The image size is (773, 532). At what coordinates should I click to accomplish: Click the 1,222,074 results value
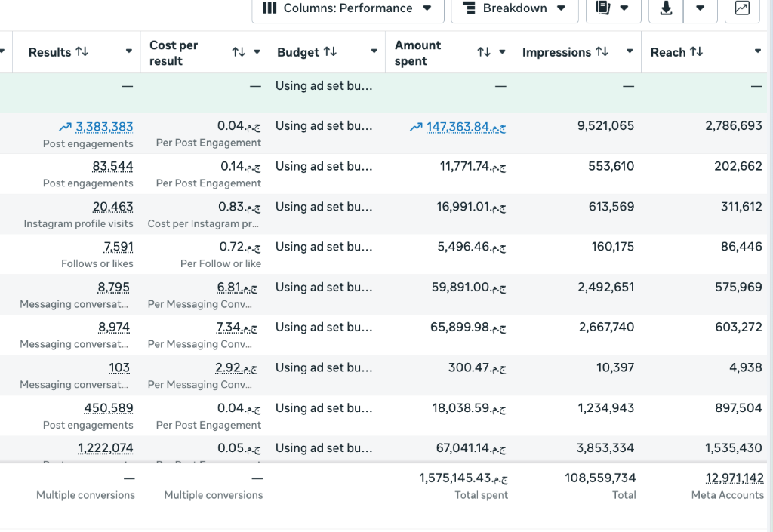click(x=106, y=448)
